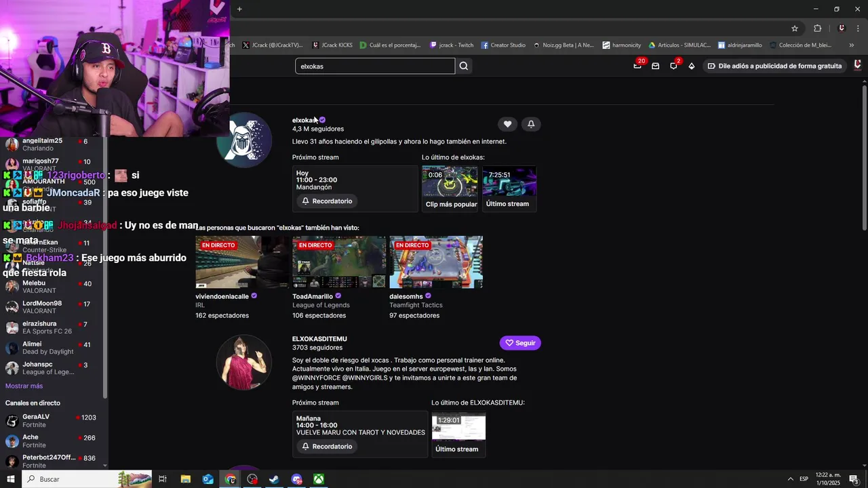Open ToadAmarillo live stream thumbnail
This screenshot has height=488, width=868.
[x=339, y=262]
